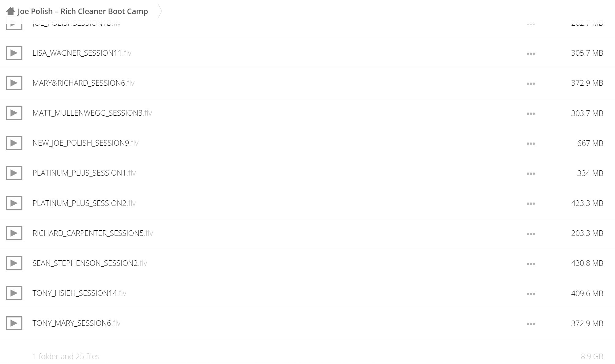Open more options for TONY_HSIEH_SESSION14.flv

coord(531,294)
